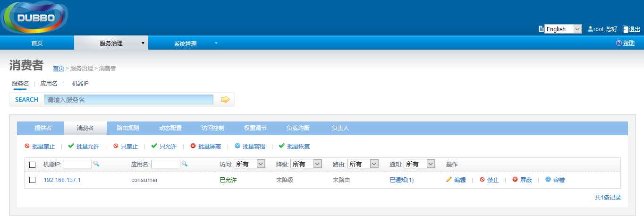Viewport: 644px width, 217px height.
Task: Open the 路由 filter dropdown
Action: [363, 164]
